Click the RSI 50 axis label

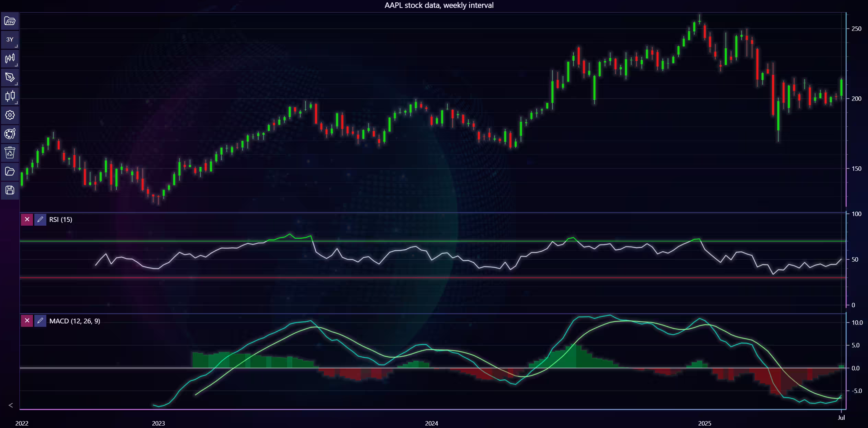point(855,260)
